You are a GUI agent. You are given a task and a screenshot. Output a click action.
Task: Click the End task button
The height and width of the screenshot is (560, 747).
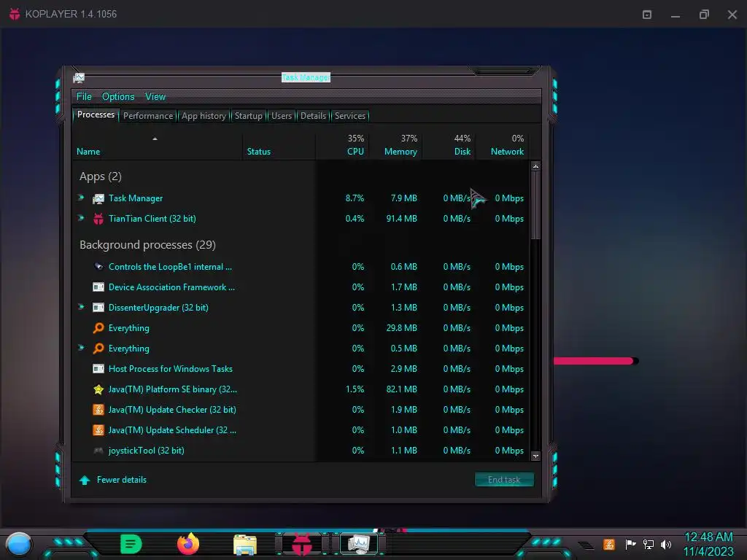click(x=504, y=480)
